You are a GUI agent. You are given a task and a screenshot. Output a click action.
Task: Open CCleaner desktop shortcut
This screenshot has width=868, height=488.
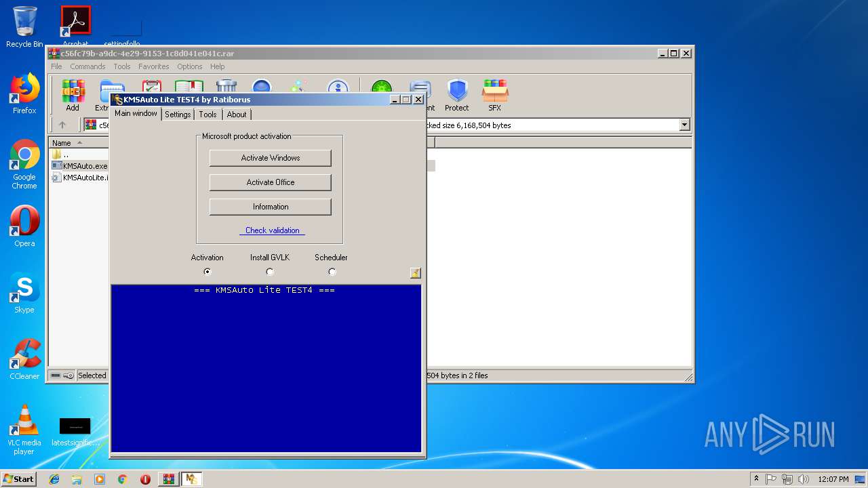[24, 359]
